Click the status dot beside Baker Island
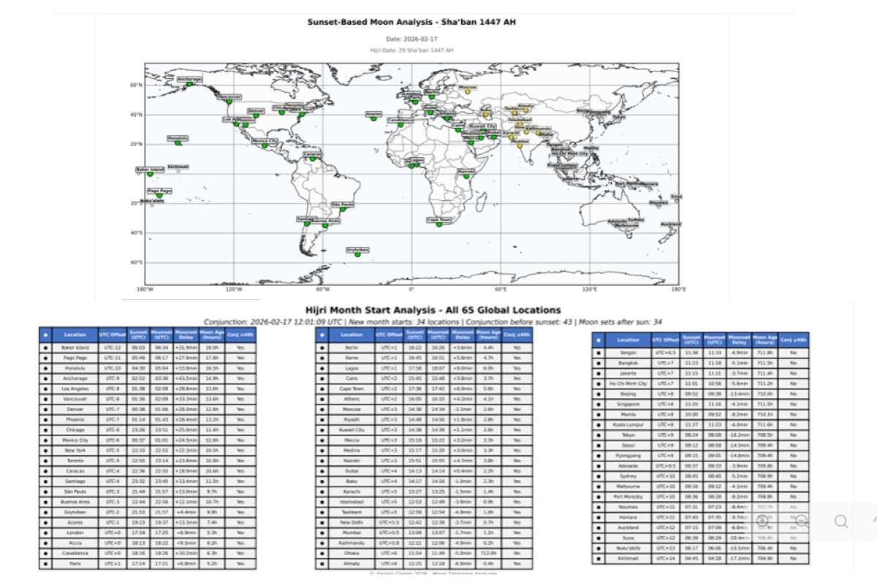The image size is (877, 588). click(45, 348)
